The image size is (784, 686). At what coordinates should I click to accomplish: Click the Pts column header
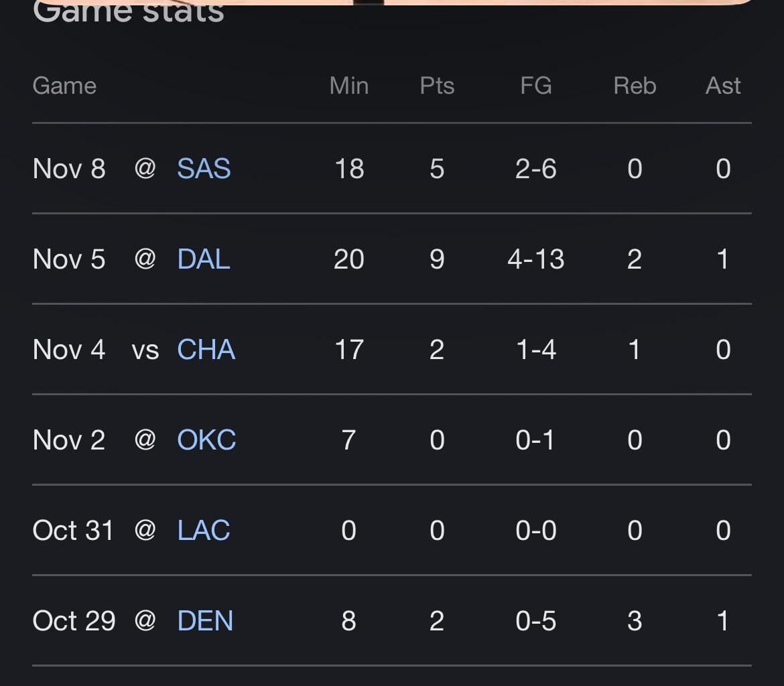point(437,86)
